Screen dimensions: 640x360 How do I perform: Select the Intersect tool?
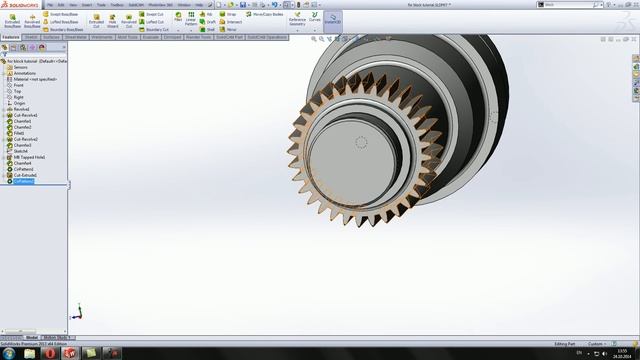click(x=231, y=22)
